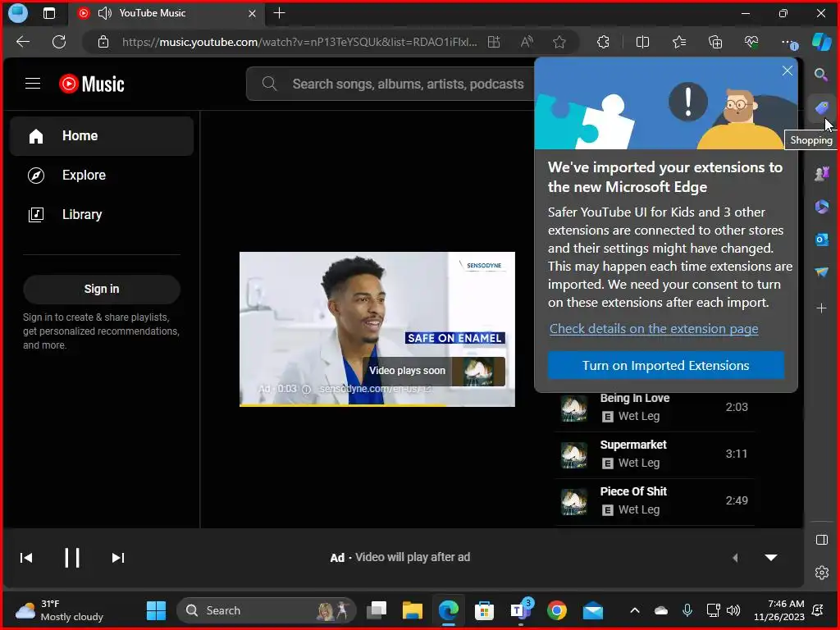
Task: Open Microsoft Store from taskbar
Action: [x=484, y=610]
